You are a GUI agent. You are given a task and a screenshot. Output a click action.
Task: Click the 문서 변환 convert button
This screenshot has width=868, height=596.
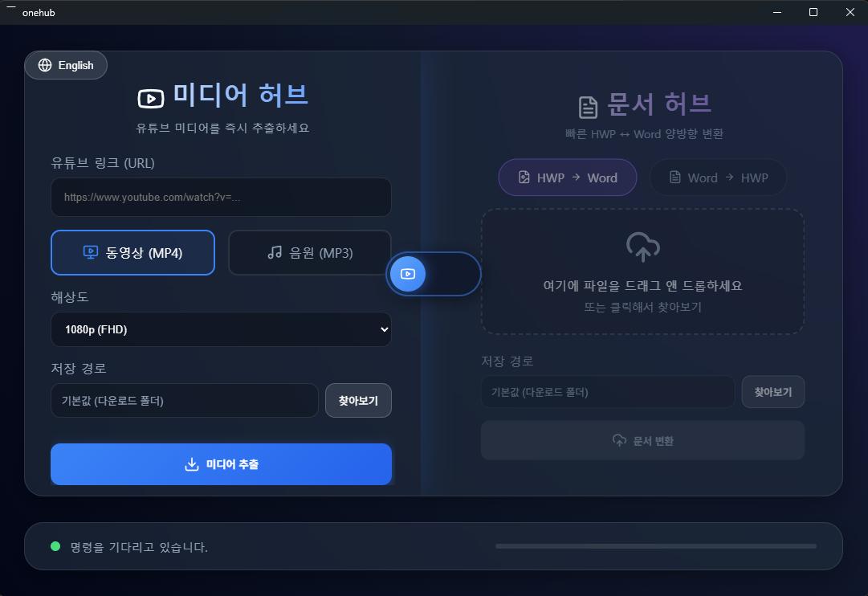click(642, 440)
